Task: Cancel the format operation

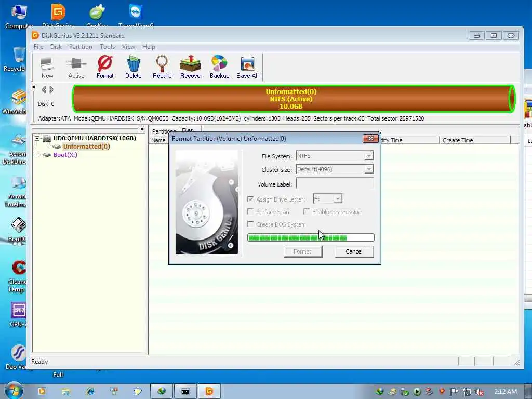Action: [354, 251]
